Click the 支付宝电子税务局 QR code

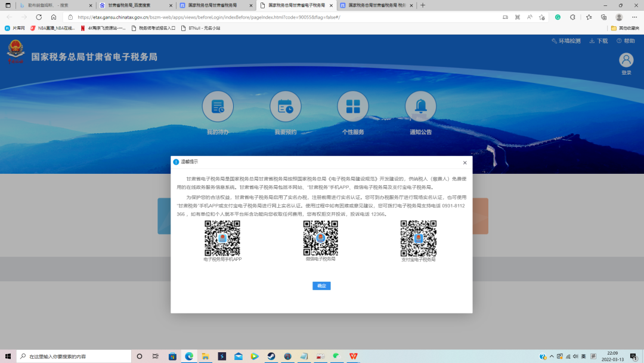[x=418, y=238]
